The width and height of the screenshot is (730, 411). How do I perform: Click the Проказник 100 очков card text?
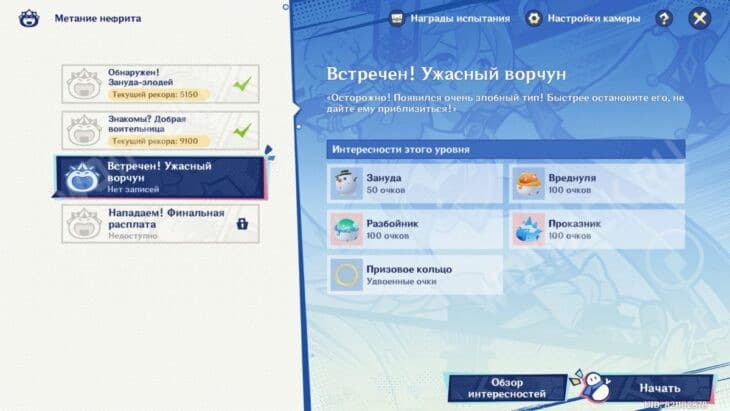pyautogui.click(x=575, y=229)
